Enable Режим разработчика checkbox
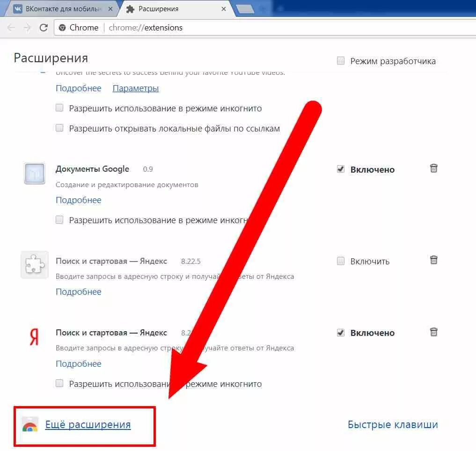This screenshot has height=451, width=476. [341, 61]
